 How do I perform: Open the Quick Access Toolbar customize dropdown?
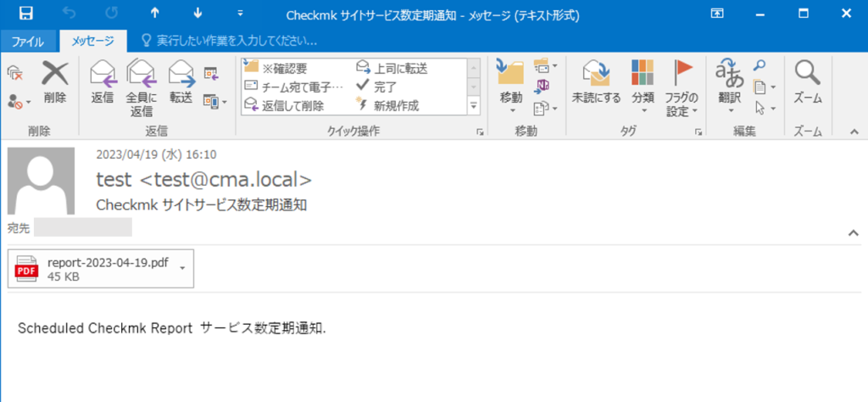[240, 14]
